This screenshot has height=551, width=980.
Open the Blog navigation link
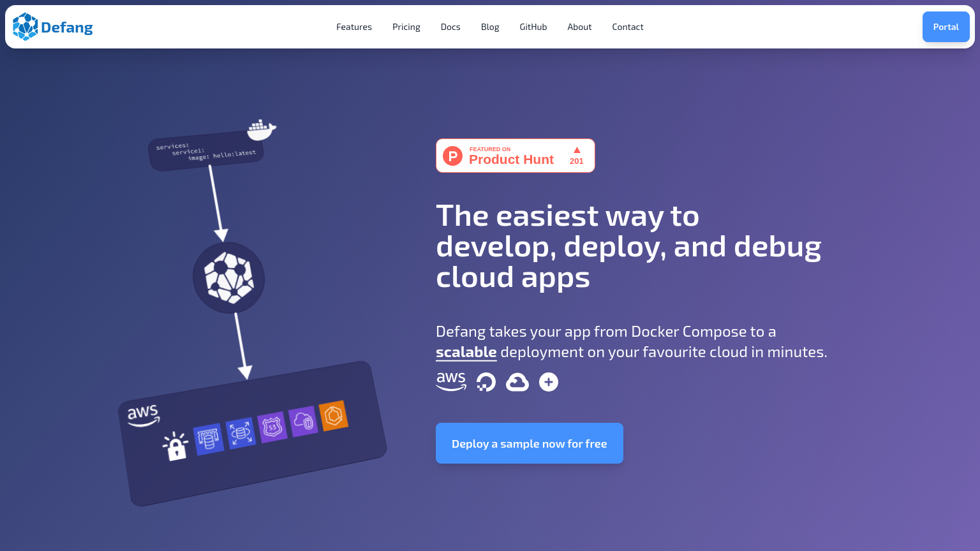490,27
